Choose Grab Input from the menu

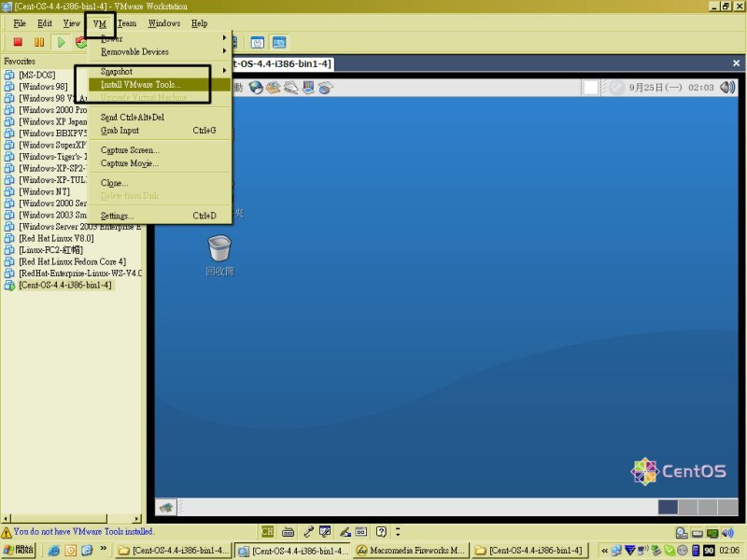click(159, 131)
